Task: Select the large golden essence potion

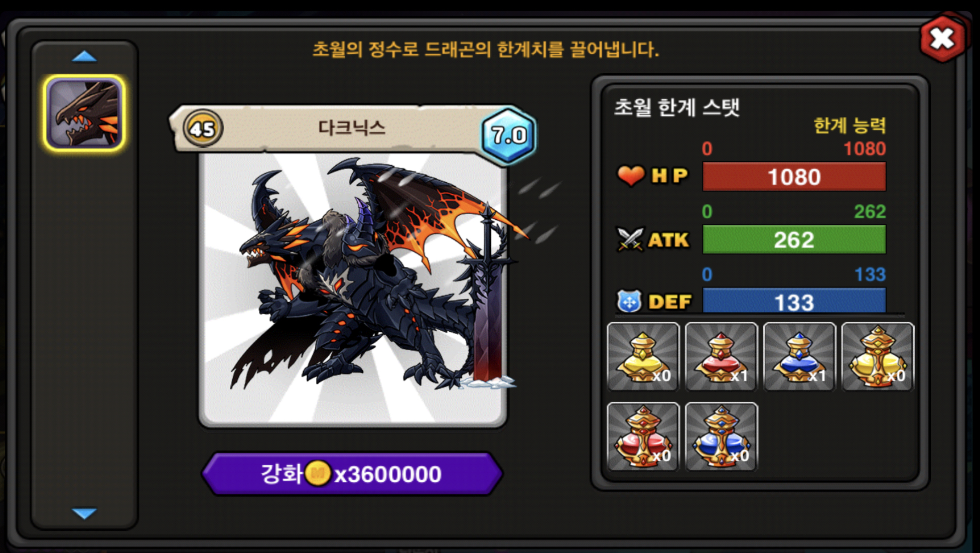Action: (878, 357)
